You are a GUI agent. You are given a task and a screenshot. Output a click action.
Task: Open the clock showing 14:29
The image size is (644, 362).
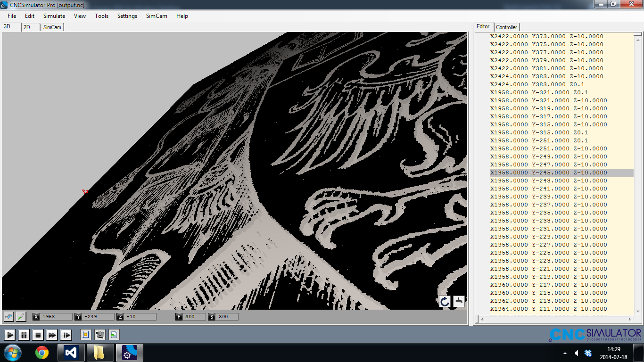point(614,353)
